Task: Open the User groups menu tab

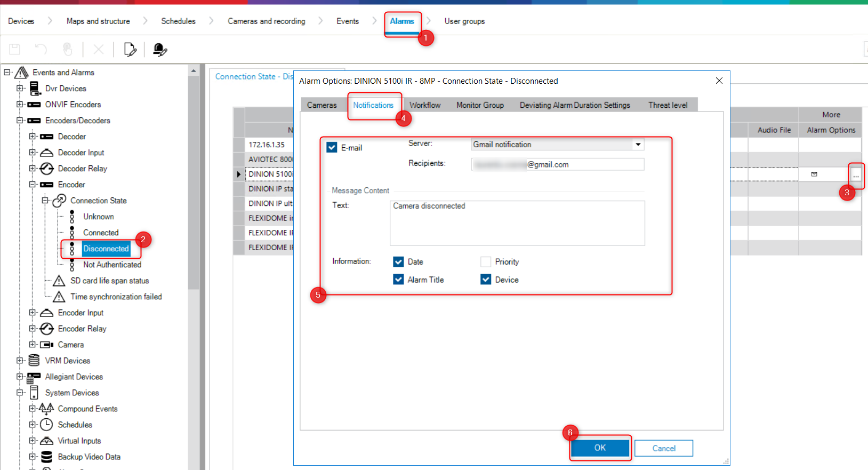Action: [x=464, y=21]
